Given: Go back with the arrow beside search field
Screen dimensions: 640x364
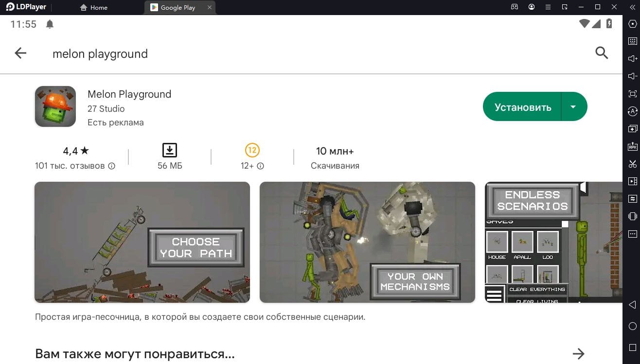Looking at the screenshot, I should [20, 53].
